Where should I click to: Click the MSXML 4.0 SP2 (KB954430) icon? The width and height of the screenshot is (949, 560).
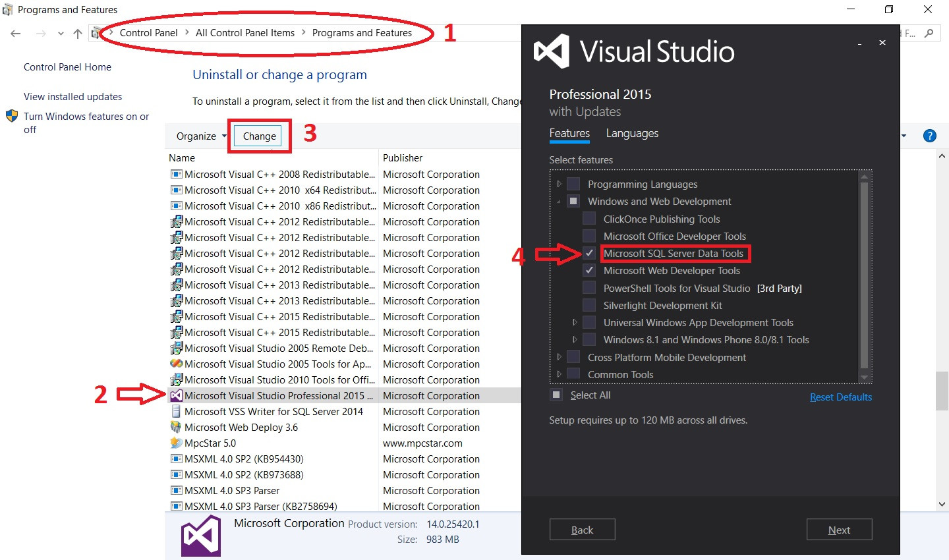pyautogui.click(x=176, y=459)
